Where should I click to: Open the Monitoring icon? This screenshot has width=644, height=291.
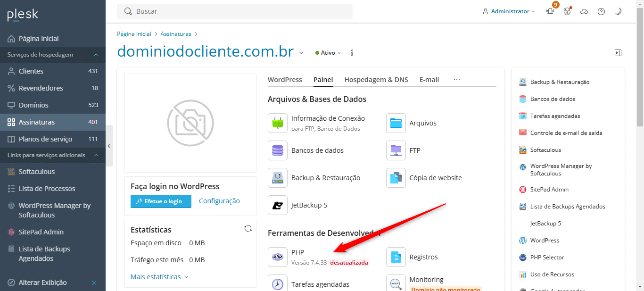pos(396,284)
